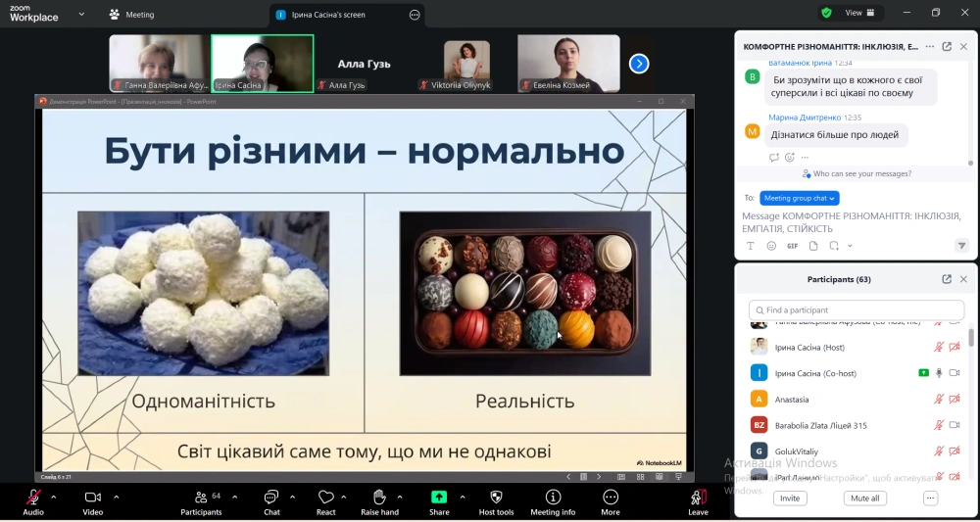Viewport: 980px width, 522px height.
Task: Select Алла Гузь video tile
Action: point(365,64)
